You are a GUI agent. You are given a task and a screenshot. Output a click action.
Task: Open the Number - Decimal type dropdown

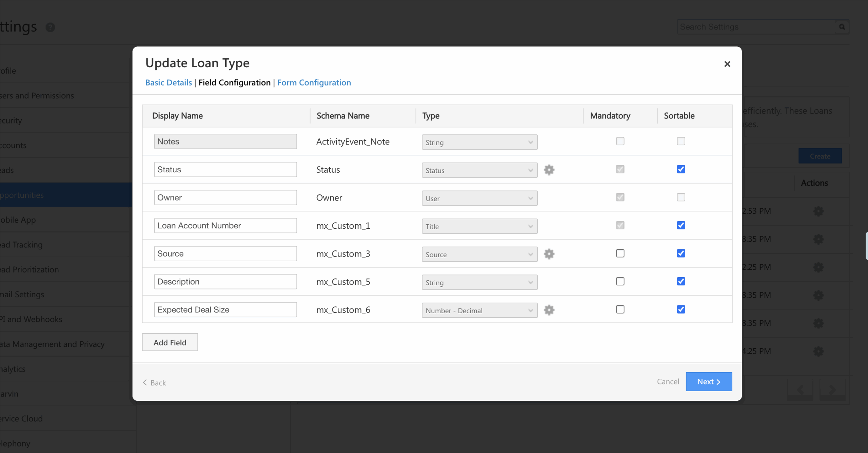click(479, 310)
